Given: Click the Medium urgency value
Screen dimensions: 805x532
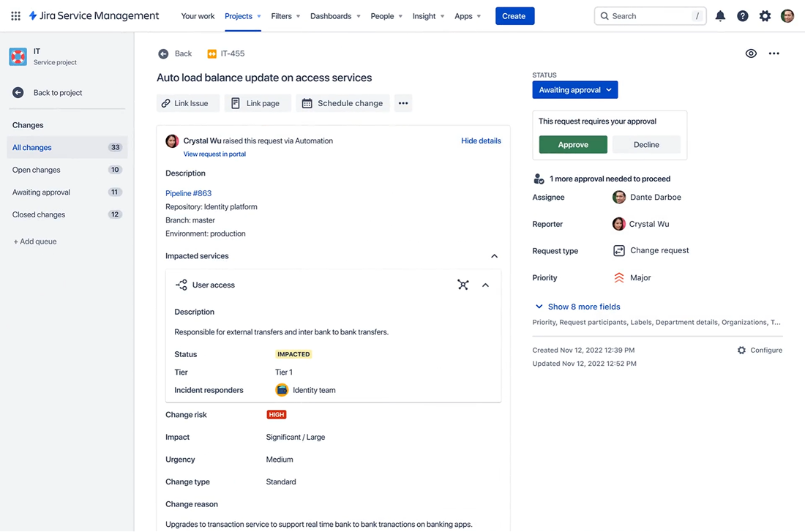Looking at the screenshot, I should (x=280, y=460).
